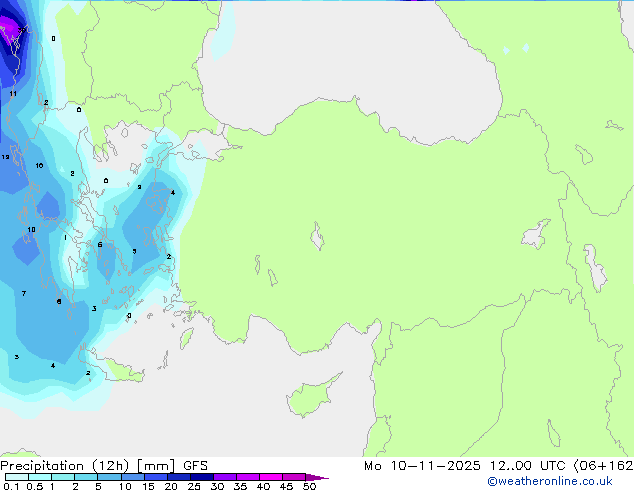The height and width of the screenshot is (490, 634).
Task: Click the 30–35 mm purple legend swatch
Action: click(225, 477)
